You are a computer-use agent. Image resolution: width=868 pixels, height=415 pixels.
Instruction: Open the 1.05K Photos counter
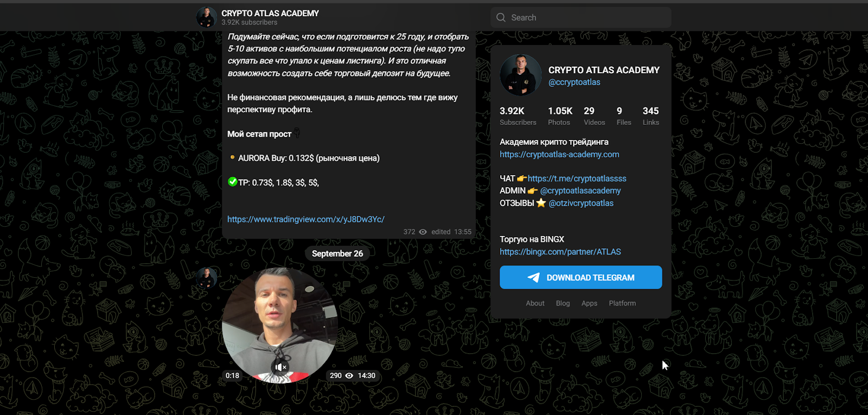click(x=560, y=116)
